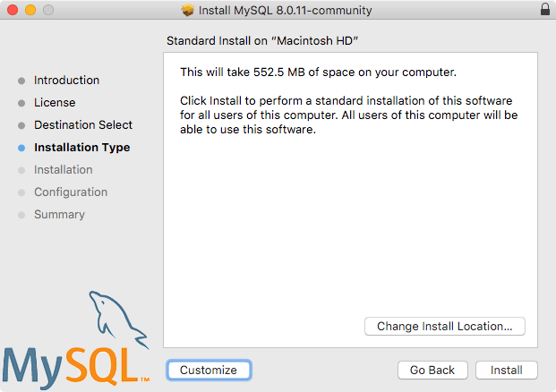Minimize the installer with the yellow button
The image size is (556, 392).
[x=30, y=11]
